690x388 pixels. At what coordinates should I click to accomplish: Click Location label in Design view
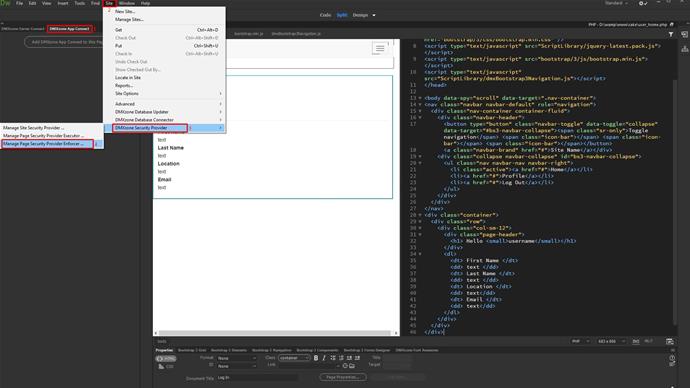point(169,164)
